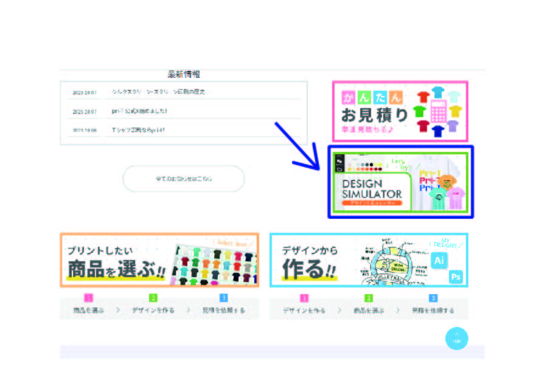This screenshot has width=542, height=392.
Task: Click the 見積を依頼する step under 商品を選ぶ banner
Action: pyautogui.click(x=223, y=310)
